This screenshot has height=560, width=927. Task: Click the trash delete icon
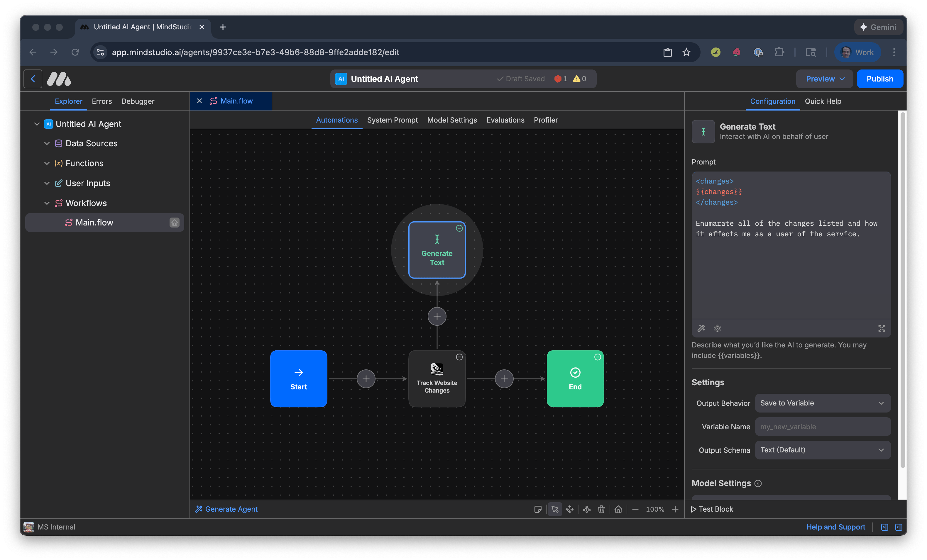pos(601,509)
